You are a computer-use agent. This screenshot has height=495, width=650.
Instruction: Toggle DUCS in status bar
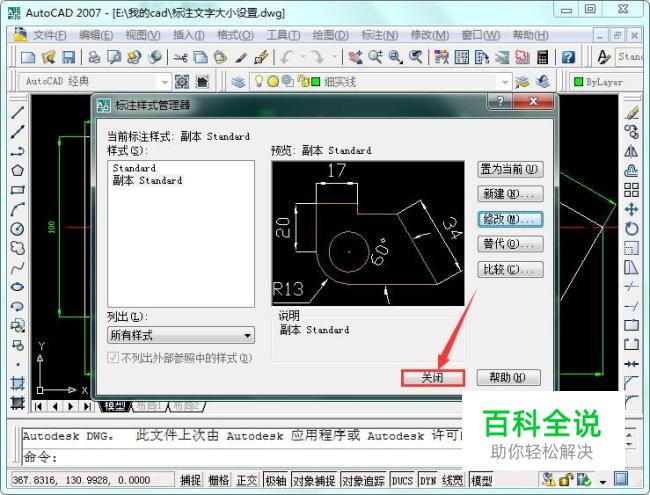[x=403, y=480]
